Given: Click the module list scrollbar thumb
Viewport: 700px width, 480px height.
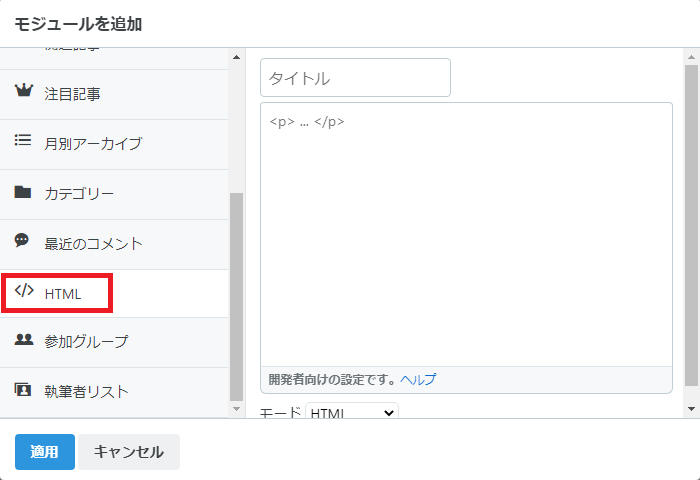Looking at the screenshot, I should pyautogui.click(x=237, y=297).
